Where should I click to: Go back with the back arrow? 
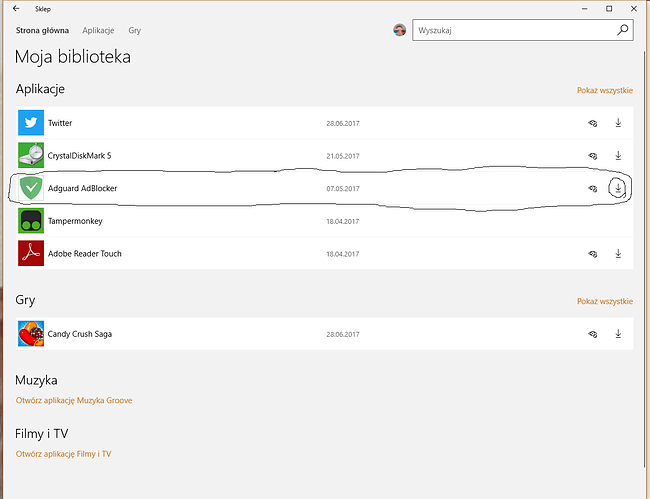coord(16,8)
